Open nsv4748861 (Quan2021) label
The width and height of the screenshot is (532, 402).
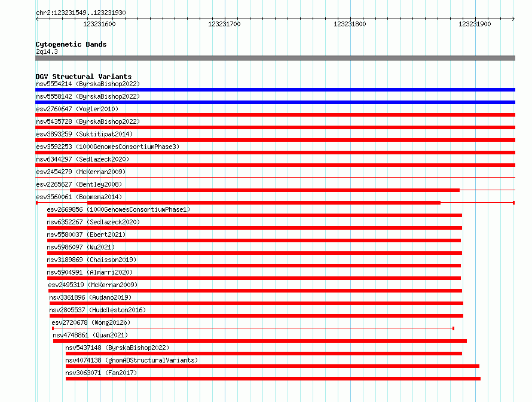point(90,335)
